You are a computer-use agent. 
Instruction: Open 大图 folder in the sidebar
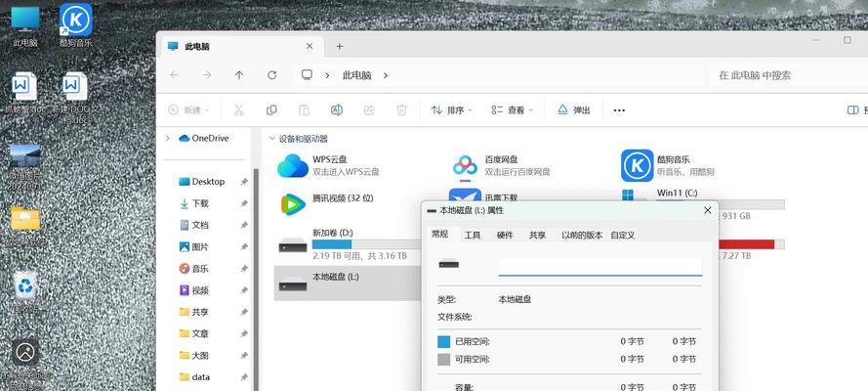tap(194, 356)
